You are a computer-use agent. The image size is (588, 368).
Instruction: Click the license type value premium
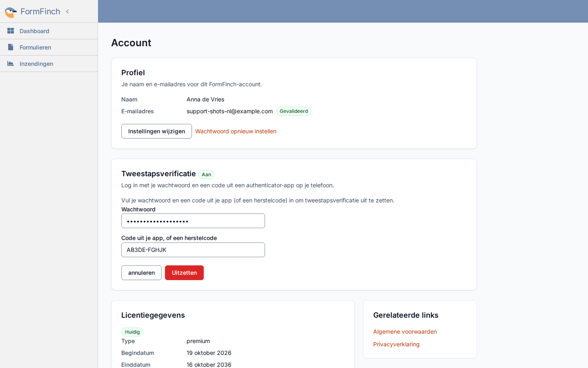click(x=198, y=341)
